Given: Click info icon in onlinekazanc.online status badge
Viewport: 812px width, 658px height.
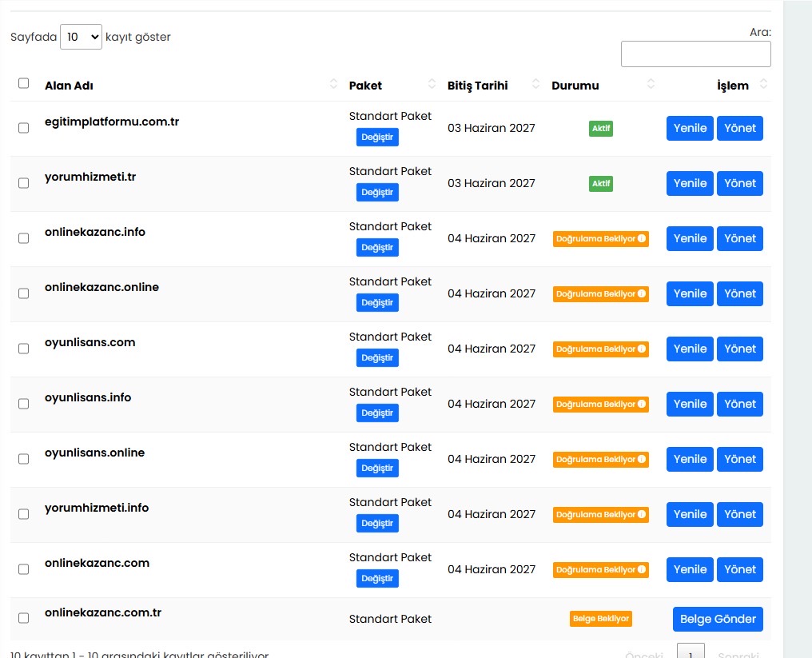Looking at the screenshot, I should tap(642, 293).
